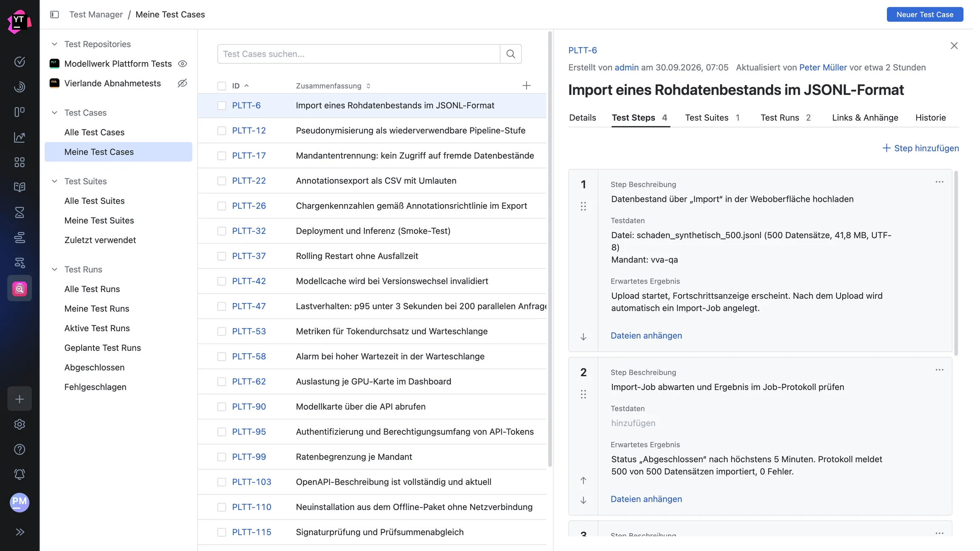Switch to the Test Runs tab

[x=786, y=118]
